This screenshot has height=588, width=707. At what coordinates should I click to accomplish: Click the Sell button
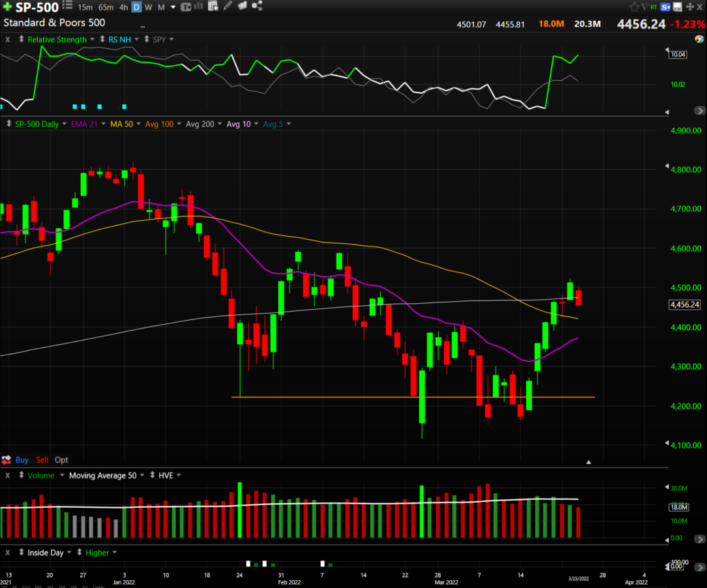pos(42,460)
